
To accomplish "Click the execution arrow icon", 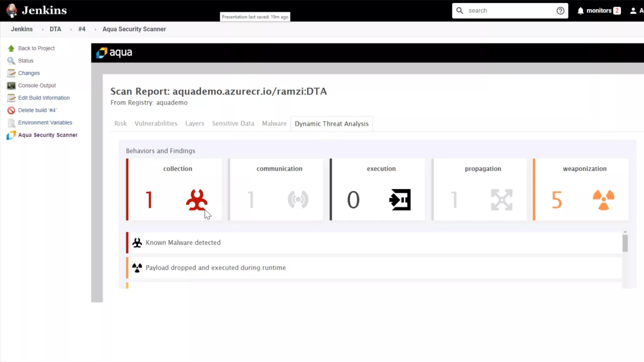I will coord(400,200).
